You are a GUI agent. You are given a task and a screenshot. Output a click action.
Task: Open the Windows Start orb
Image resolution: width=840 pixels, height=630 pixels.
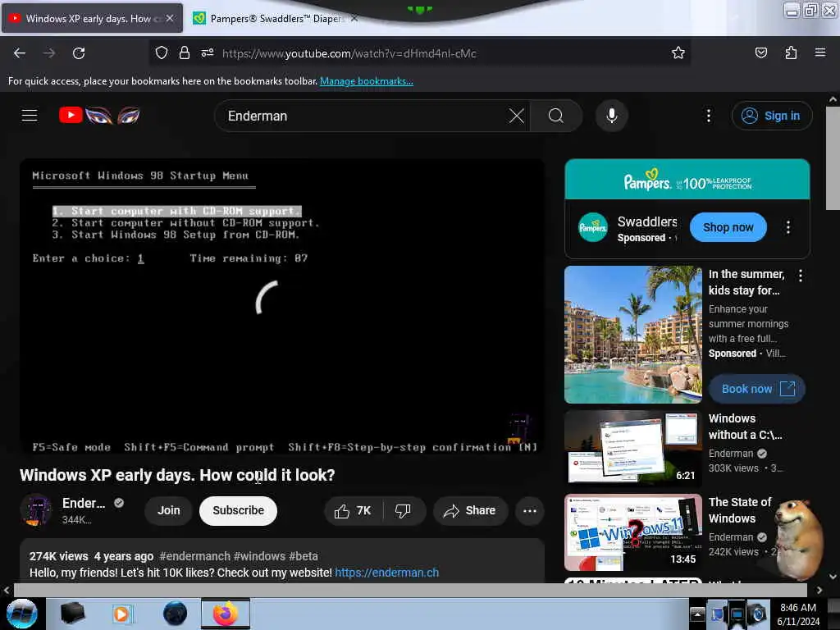point(22,614)
